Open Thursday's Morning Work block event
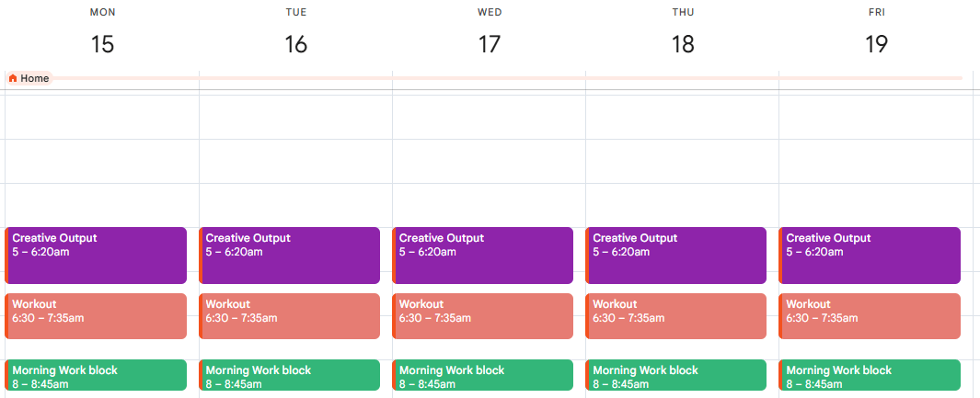The image size is (980, 398). click(x=675, y=375)
